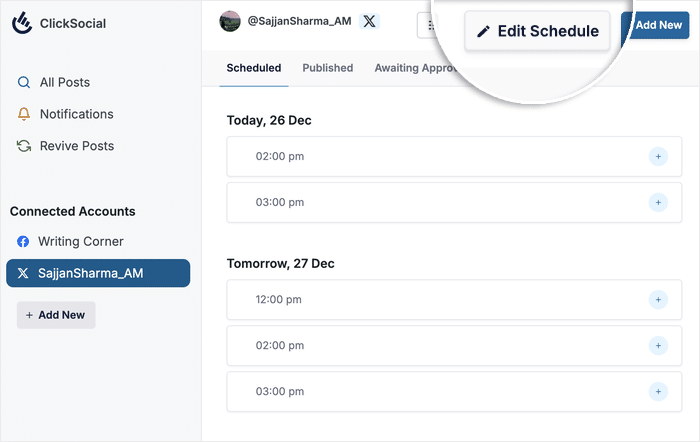Add post to today's 03:00 pm slot
This screenshot has height=442, width=700.
click(658, 202)
